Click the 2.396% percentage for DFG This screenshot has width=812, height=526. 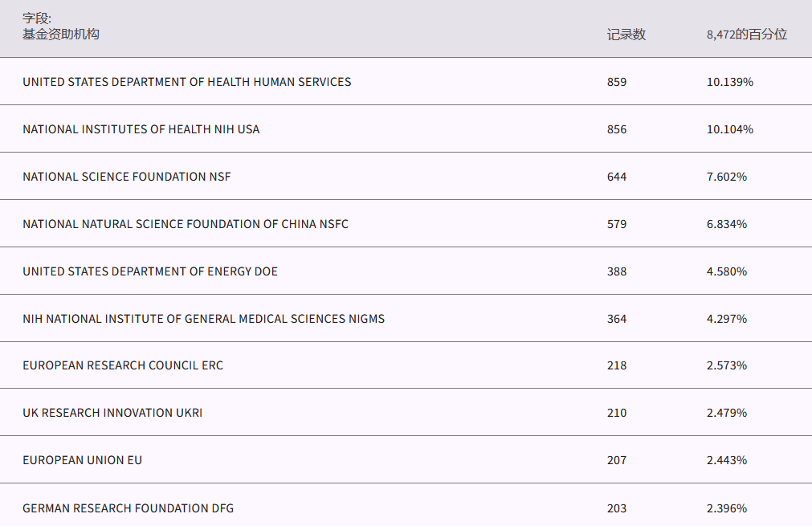click(726, 508)
